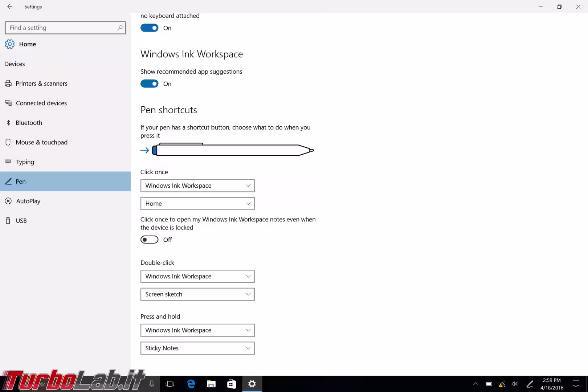Viewport: 588px width, 392px height.
Task: Click the Bluetooth symbol icon in sidebar
Action: (x=8, y=123)
